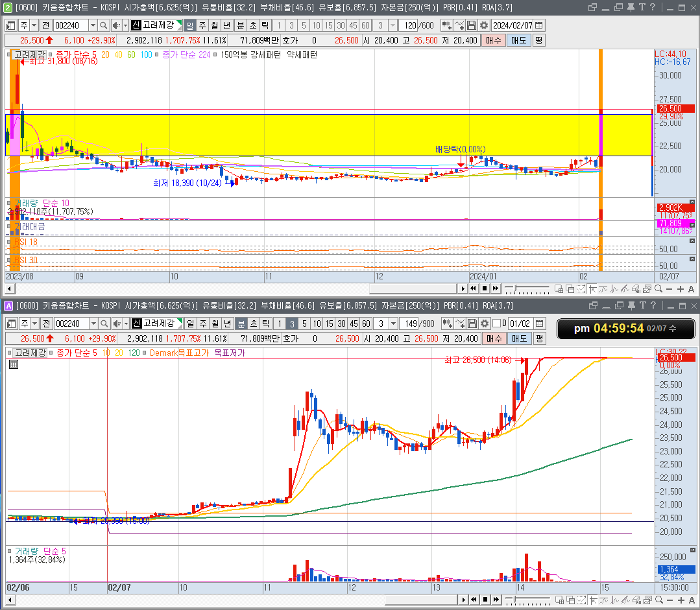This screenshot has height=610, width=700.
Task: Expand sound options dropdown in bottom toolbar
Action: pos(127,323)
